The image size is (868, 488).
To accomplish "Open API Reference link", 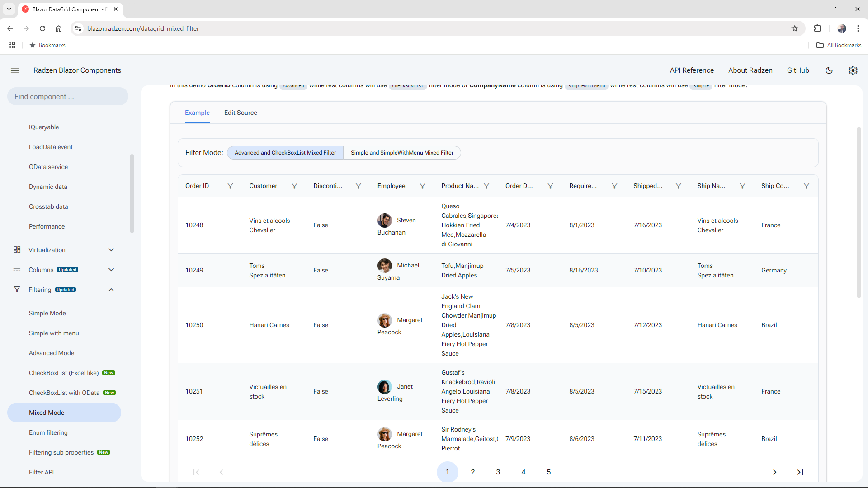I will [692, 70].
